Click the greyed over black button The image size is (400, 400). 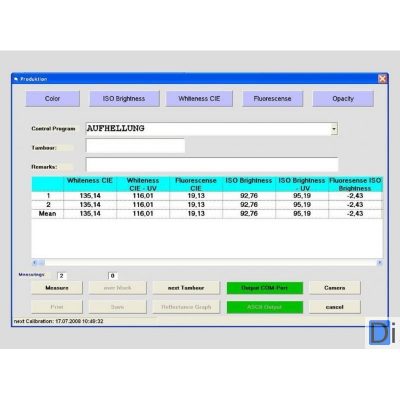coord(117,288)
